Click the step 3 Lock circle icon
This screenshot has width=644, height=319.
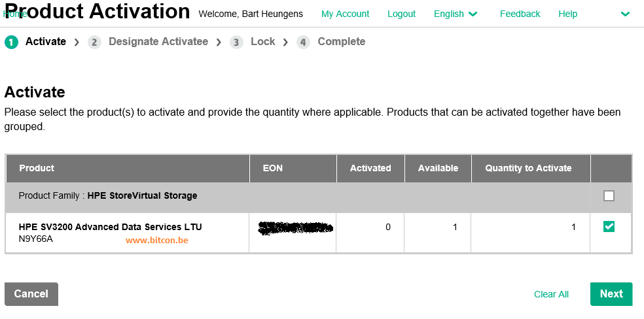[x=236, y=42]
